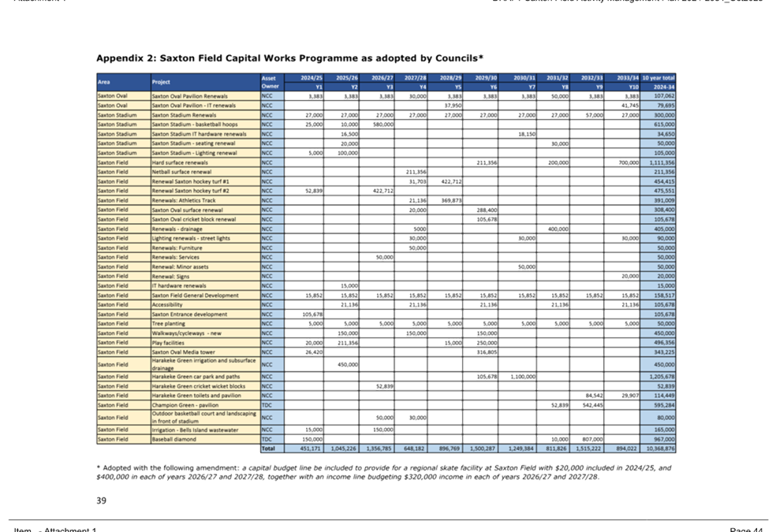Select 'Renewals - drainage' project cell
Screen dimensions: 776x532
(205, 229)
